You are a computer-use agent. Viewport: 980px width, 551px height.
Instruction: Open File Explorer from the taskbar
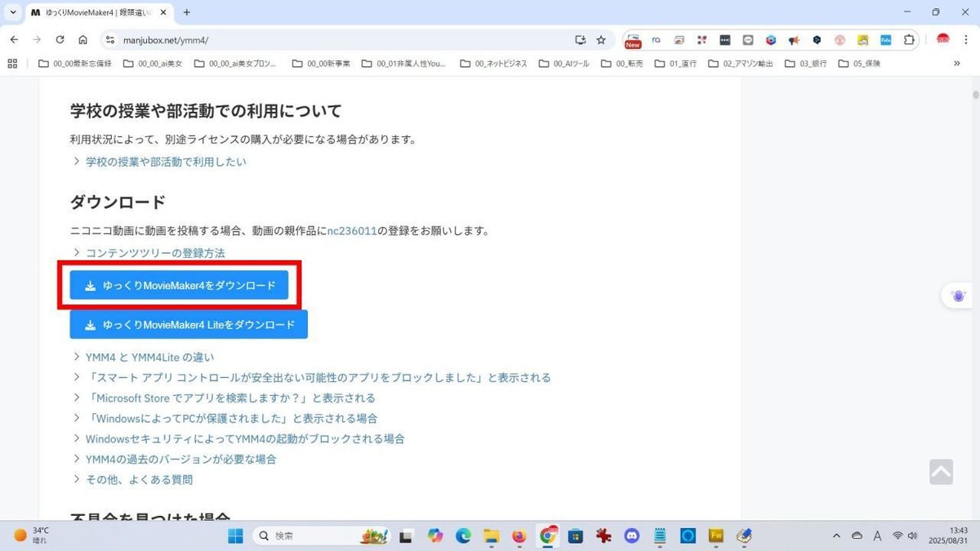point(491,536)
